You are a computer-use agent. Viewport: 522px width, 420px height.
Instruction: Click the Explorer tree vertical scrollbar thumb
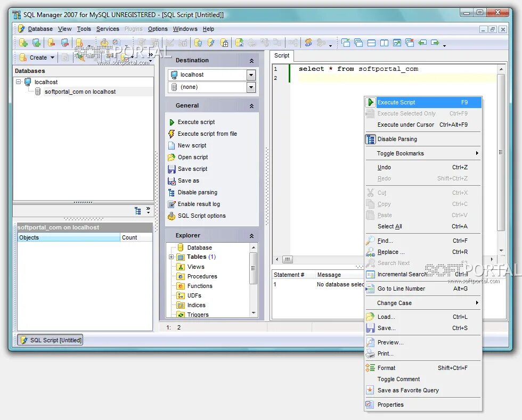(x=254, y=268)
